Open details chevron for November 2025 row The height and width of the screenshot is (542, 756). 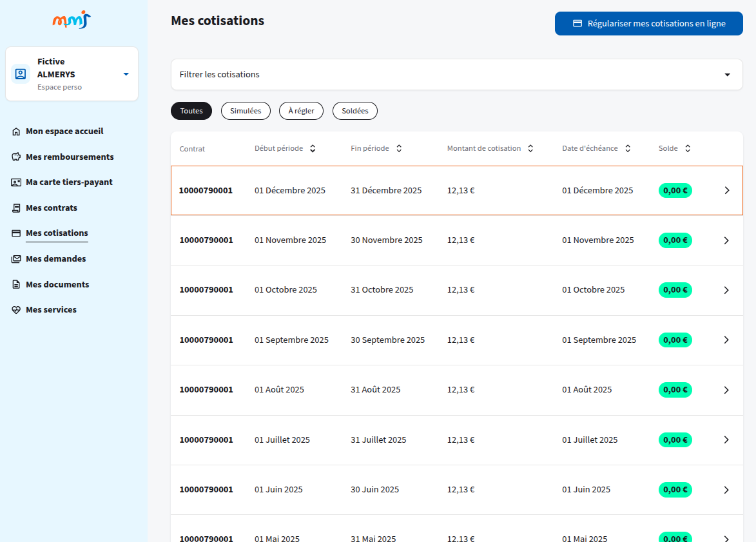(726, 240)
